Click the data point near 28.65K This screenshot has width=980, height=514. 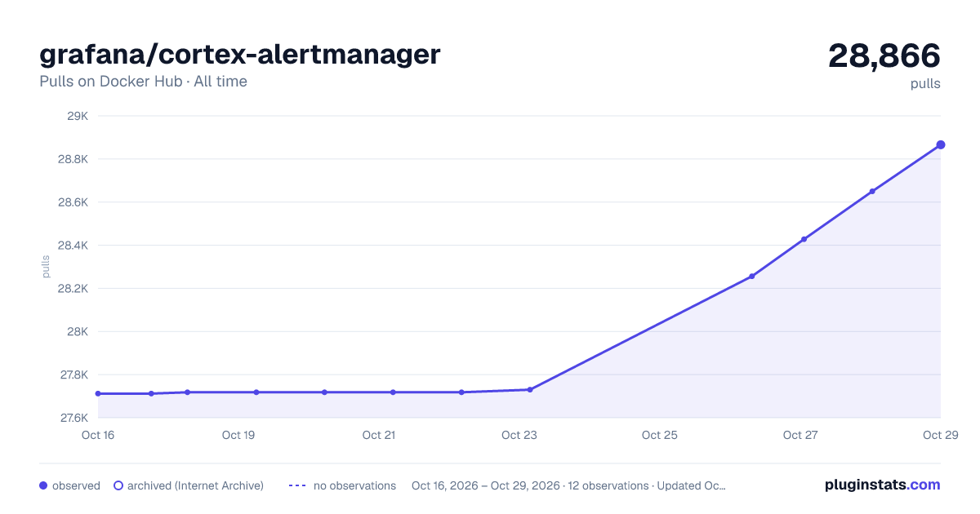click(x=872, y=191)
